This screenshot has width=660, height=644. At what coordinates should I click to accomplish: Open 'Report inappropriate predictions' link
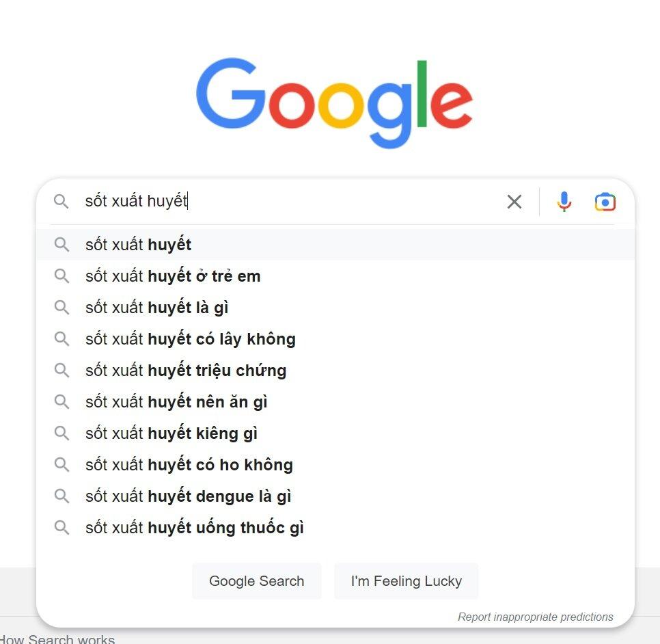coord(535,617)
